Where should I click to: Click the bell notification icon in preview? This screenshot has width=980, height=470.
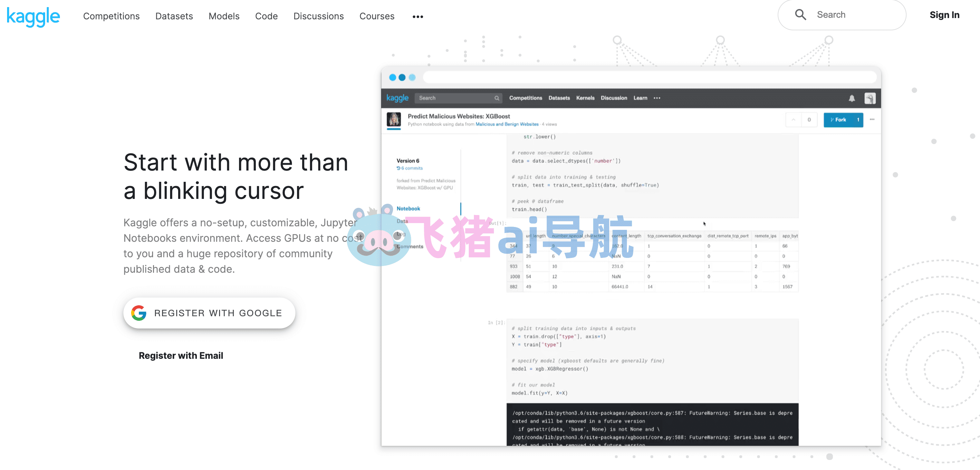pyautogui.click(x=852, y=98)
